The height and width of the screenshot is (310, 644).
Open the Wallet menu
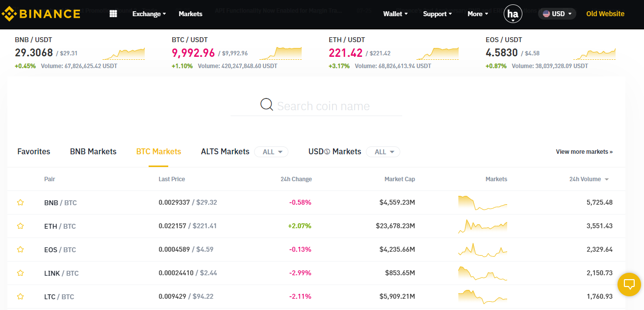[395, 14]
